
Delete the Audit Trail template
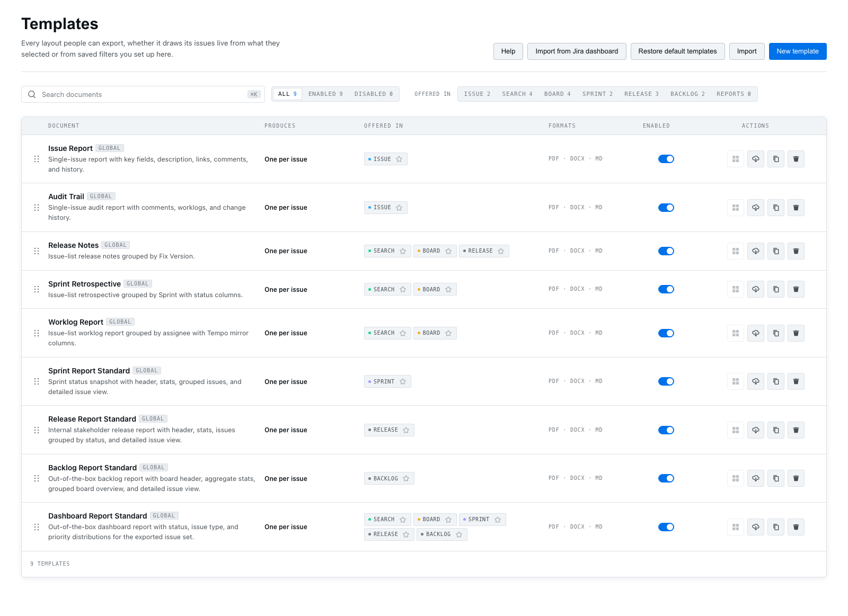(796, 208)
